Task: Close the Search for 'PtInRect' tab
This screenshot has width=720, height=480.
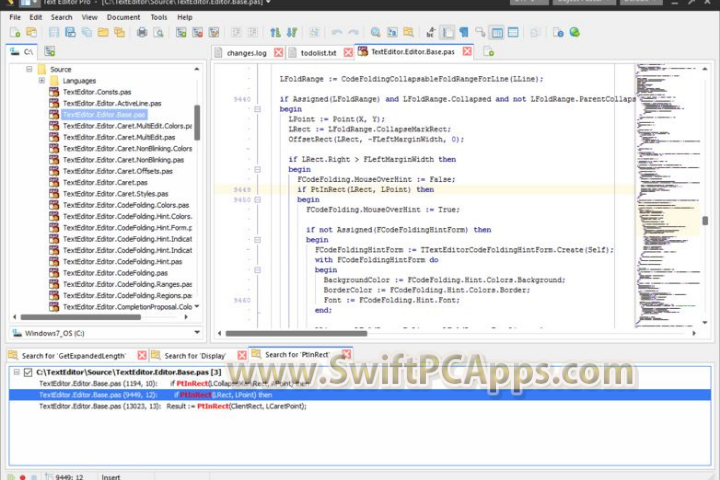Action: (x=346, y=354)
